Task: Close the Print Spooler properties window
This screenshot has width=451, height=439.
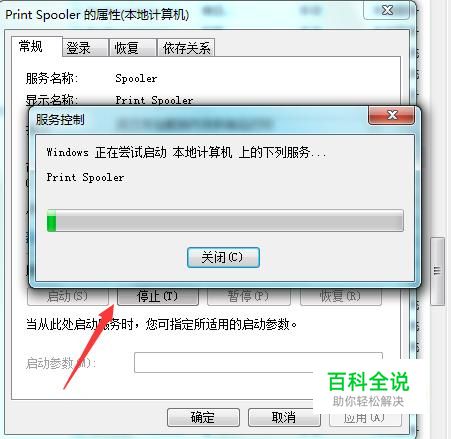Action: (x=387, y=10)
